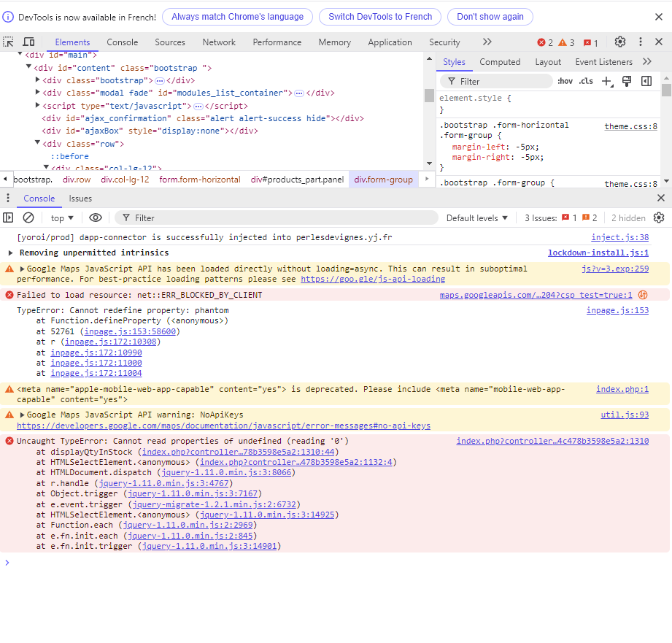Toggle the .cls element classes button
The image size is (672, 643).
click(x=586, y=82)
